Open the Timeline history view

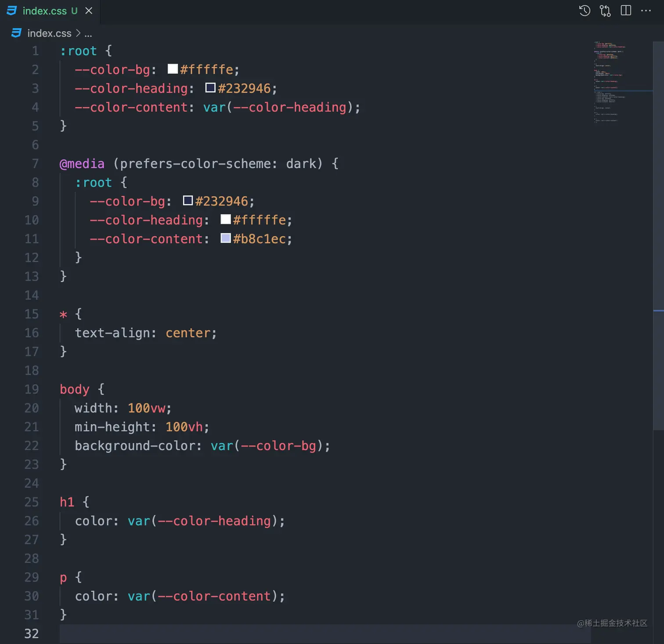click(x=585, y=11)
